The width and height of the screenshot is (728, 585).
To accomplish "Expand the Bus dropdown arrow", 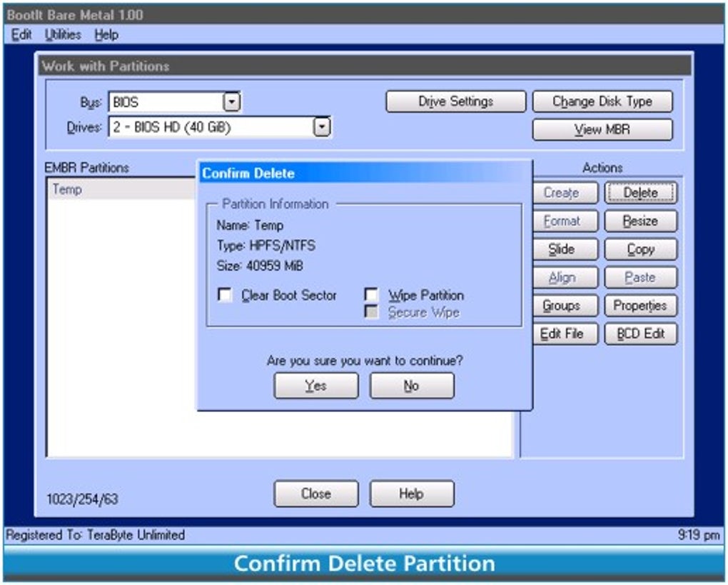I will (231, 101).
